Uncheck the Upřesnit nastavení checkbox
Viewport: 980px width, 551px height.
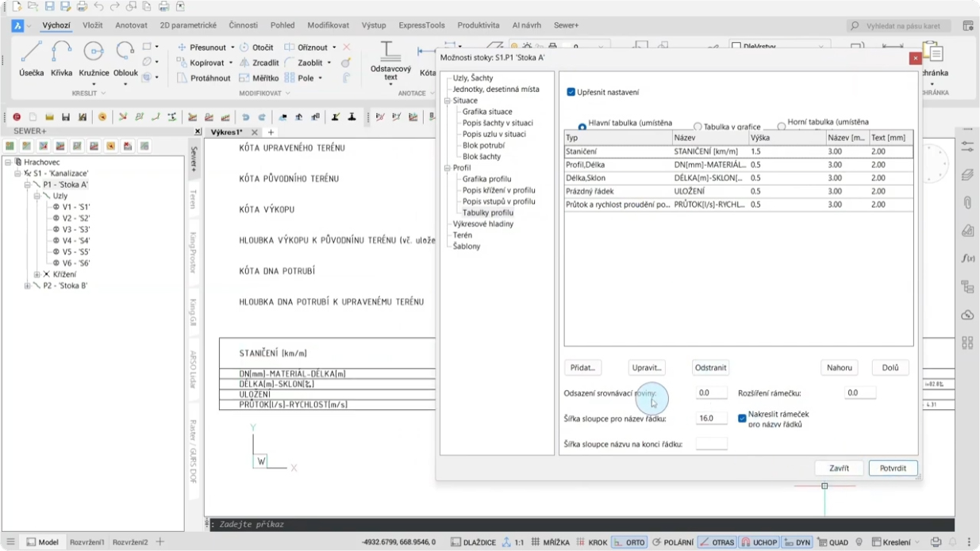[x=571, y=92]
